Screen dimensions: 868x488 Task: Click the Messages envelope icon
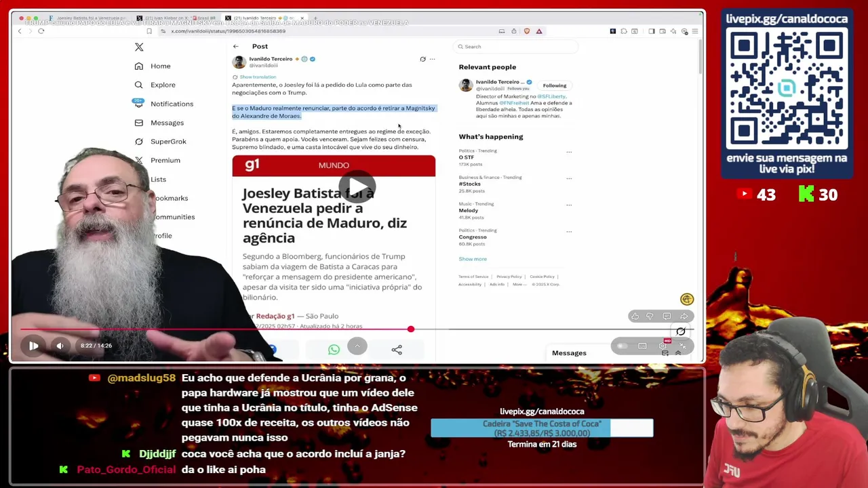pyautogui.click(x=139, y=123)
